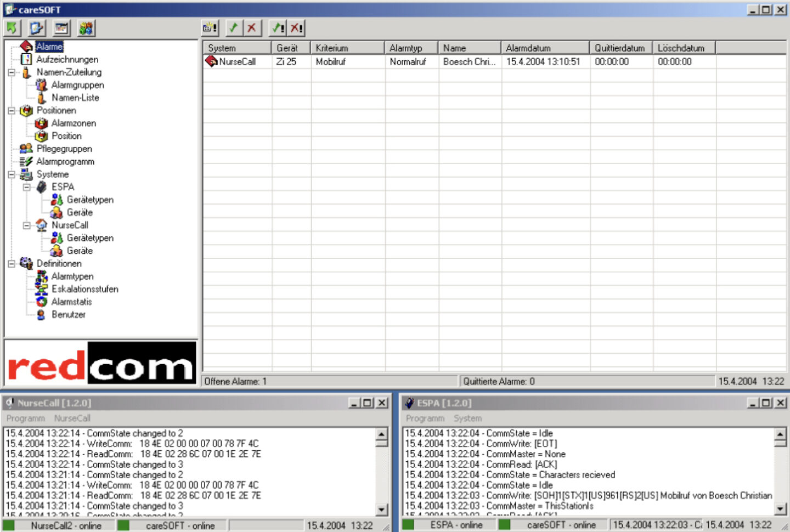Viewport: 790px width, 532px height.
Task: Sort by the Quittierdatum column header
Action: tap(621, 48)
